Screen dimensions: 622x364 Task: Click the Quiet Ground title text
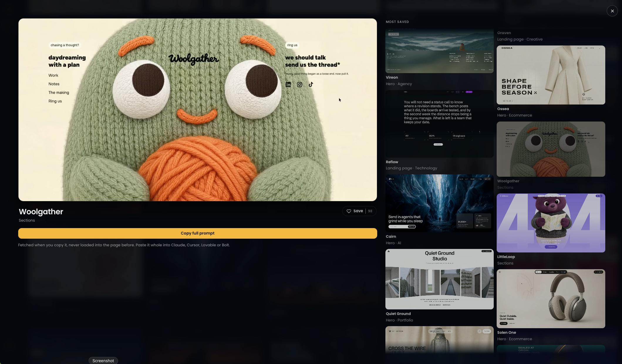pos(398,314)
